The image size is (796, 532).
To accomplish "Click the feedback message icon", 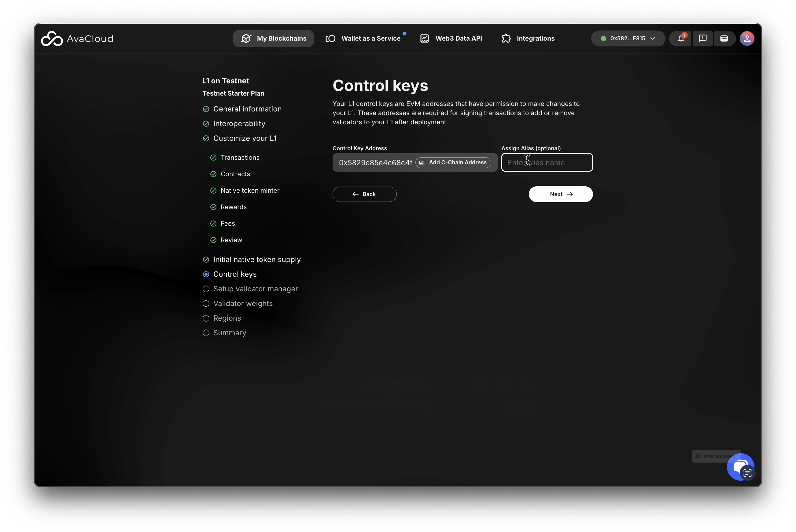I will click(702, 38).
